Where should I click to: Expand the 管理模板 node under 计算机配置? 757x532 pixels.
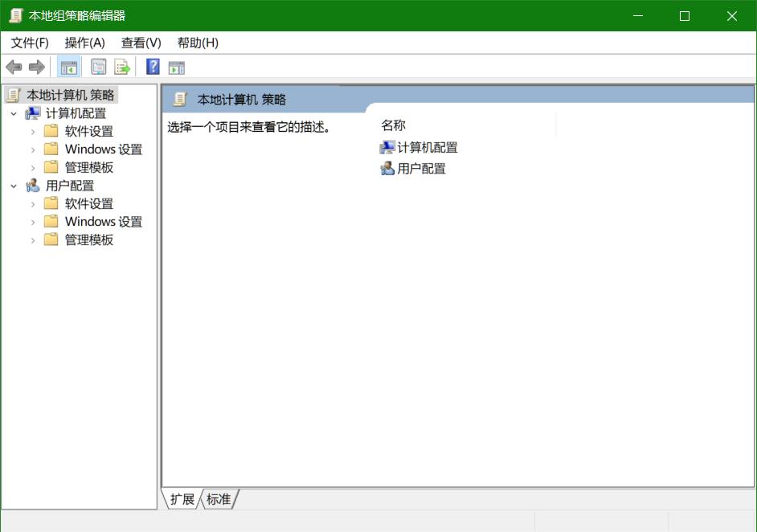(x=32, y=166)
